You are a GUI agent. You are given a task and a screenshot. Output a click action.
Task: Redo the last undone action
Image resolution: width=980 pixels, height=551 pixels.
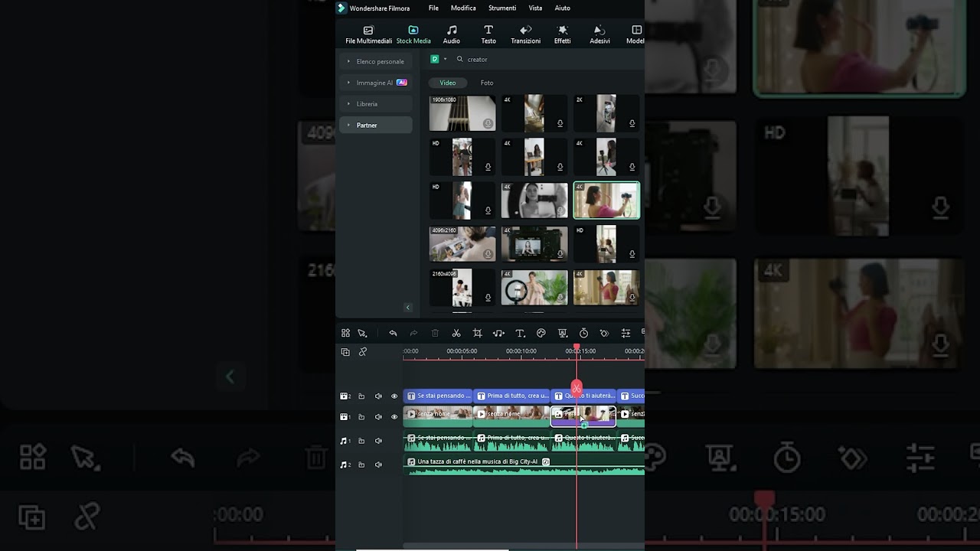(413, 333)
